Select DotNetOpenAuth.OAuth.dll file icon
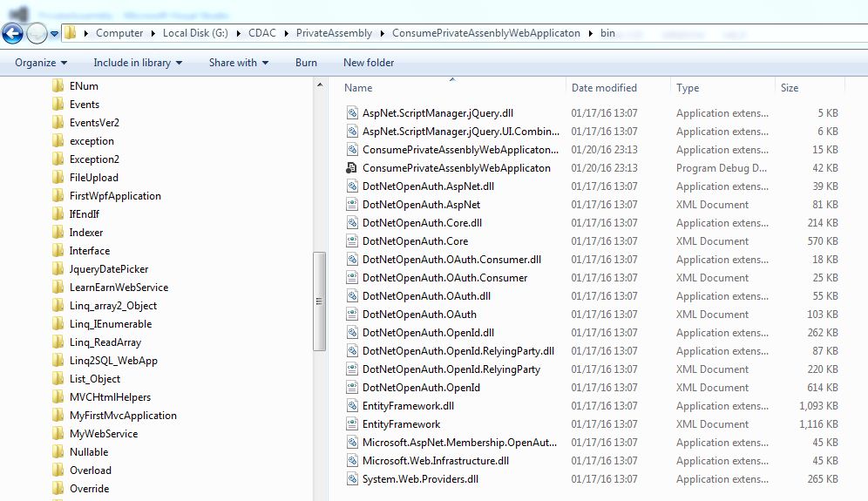 click(x=351, y=295)
